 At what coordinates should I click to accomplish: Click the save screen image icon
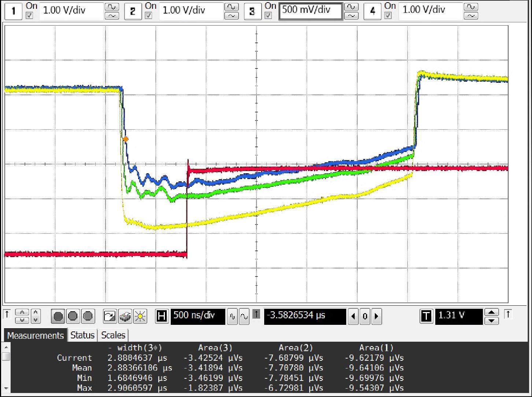click(109, 316)
